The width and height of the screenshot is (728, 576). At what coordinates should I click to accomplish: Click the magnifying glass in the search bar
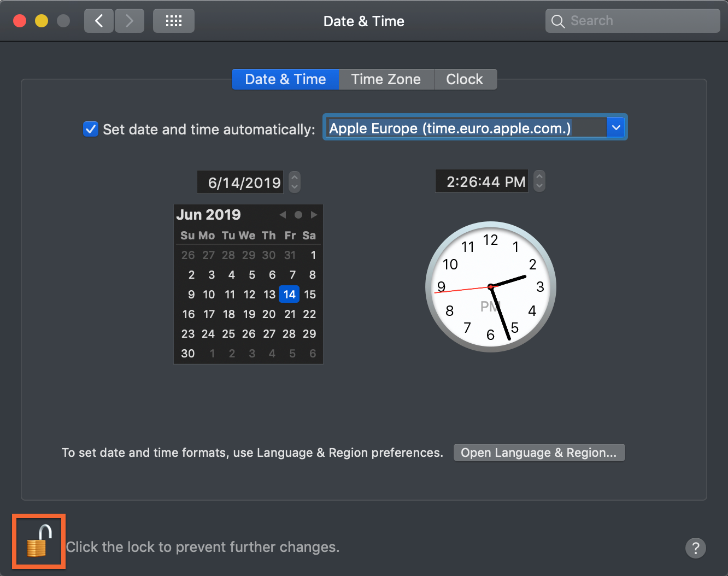click(558, 21)
